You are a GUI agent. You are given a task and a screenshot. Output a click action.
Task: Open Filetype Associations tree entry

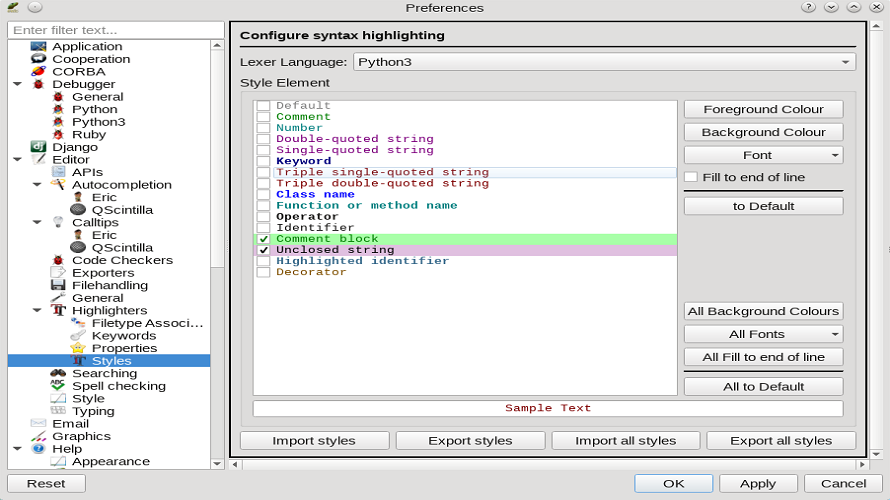tap(147, 323)
